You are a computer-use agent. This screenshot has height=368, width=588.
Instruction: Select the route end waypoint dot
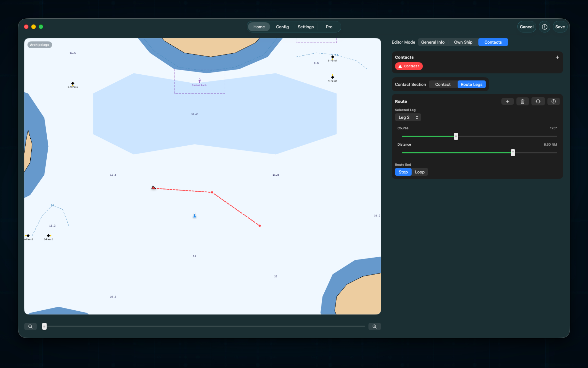pyautogui.click(x=259, y=226)
